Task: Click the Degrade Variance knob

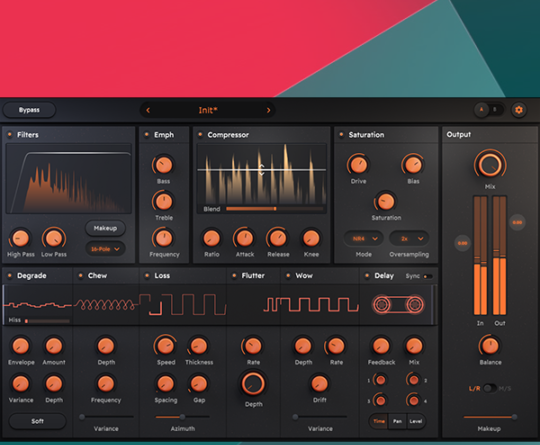Action: [x=20, y=384]
